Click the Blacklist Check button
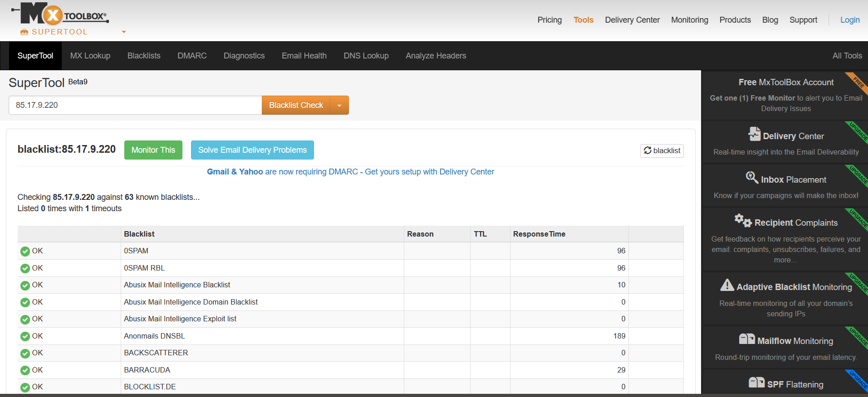 point(296,105)
